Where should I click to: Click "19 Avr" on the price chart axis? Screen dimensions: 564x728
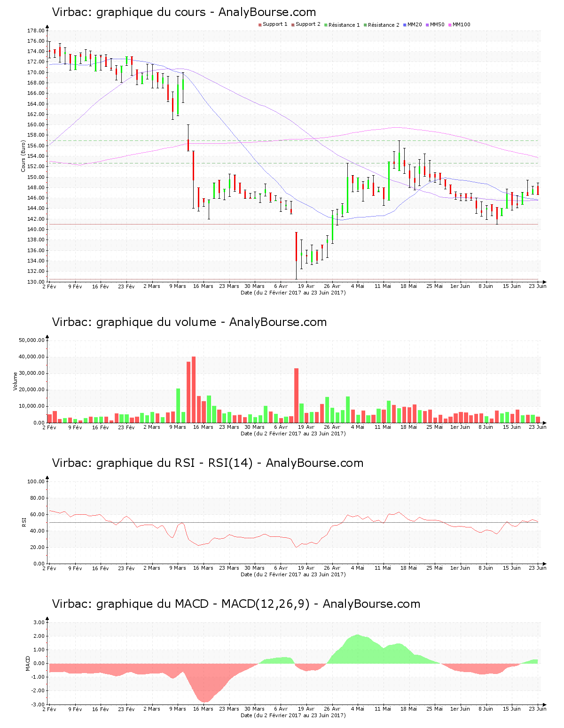click(306, 286)
